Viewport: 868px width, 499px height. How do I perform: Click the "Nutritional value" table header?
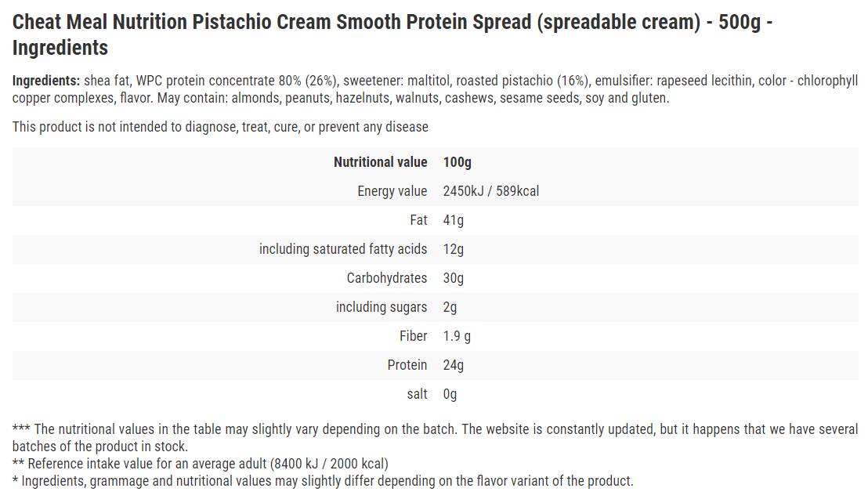tap(380, 162)
